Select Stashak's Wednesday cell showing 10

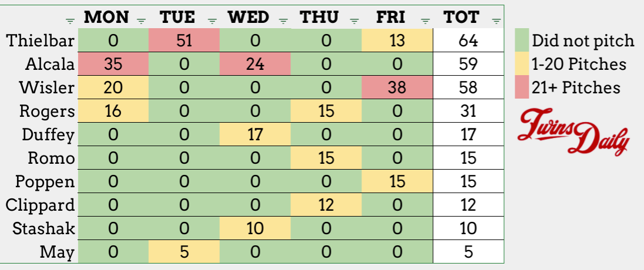coord(256,228)
